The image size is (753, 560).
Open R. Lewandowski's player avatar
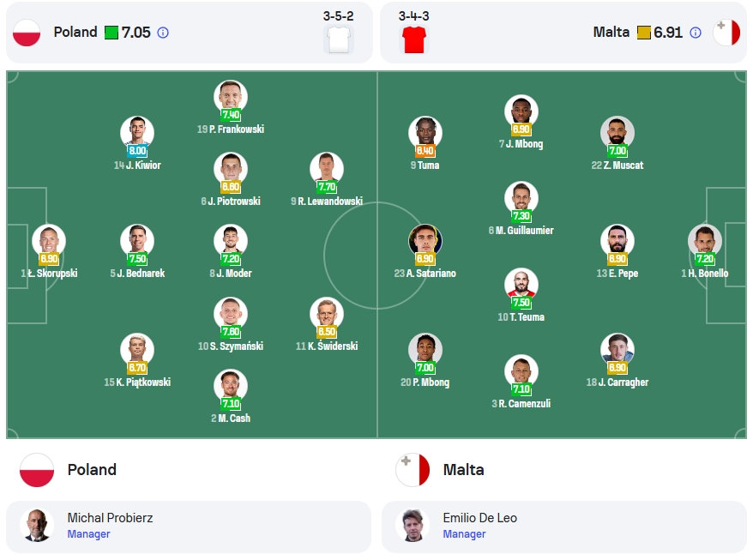coord(327,169)
